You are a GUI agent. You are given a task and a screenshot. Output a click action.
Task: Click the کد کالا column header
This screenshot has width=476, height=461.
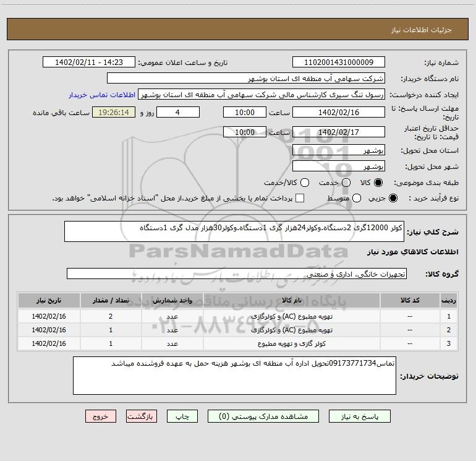pyautogui.click(x=410, y=300)
